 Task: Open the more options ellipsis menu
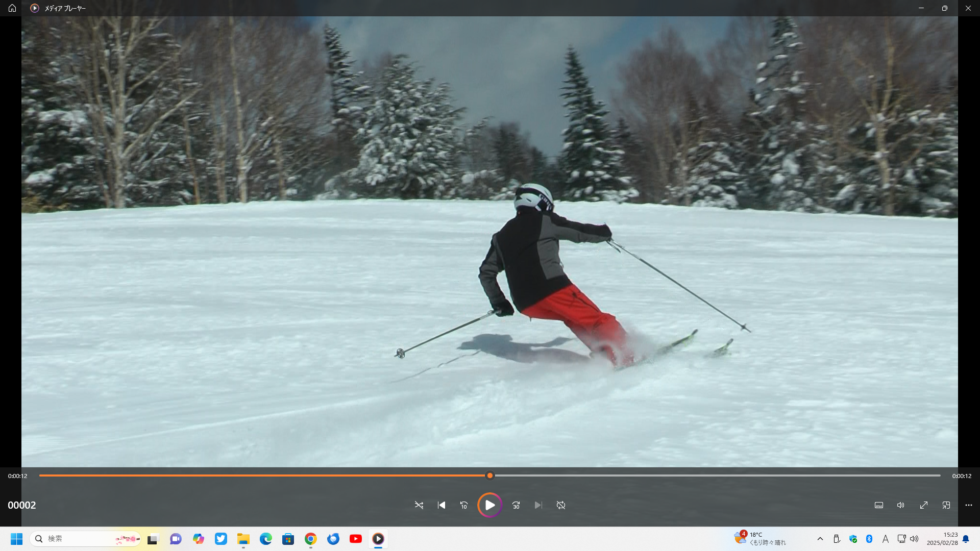pyautogui.click(x=969, y=505)
